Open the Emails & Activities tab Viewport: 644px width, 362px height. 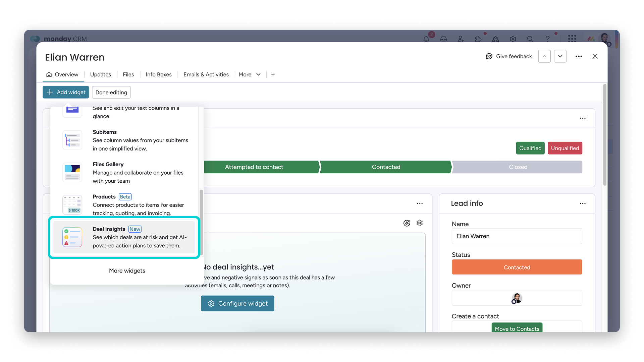(x=206, y=74)
